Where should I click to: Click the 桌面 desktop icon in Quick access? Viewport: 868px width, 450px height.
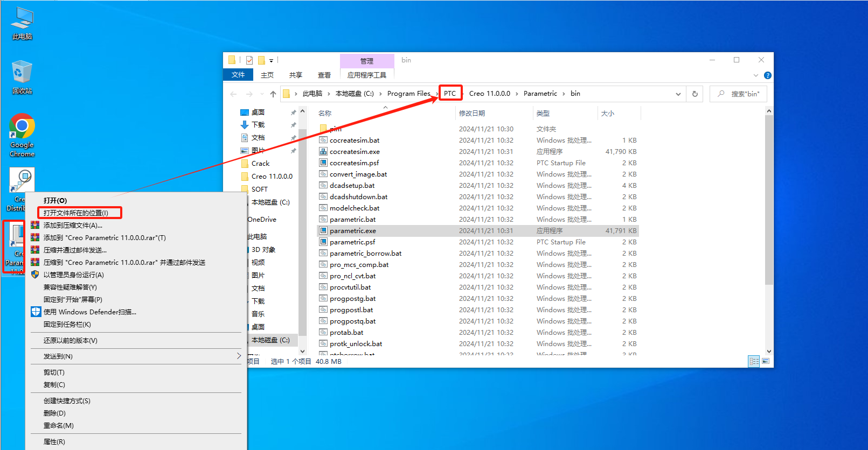pyautogui.click(x=245, y=112)
